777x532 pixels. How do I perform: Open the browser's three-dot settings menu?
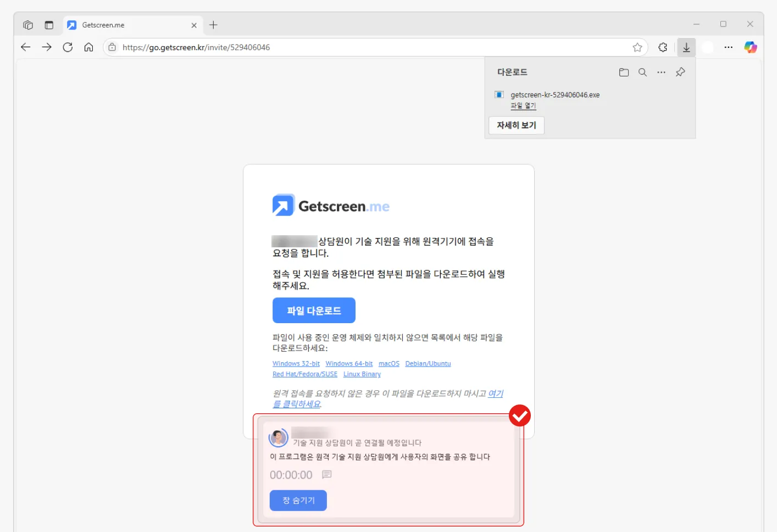click(x=728, y=47)
